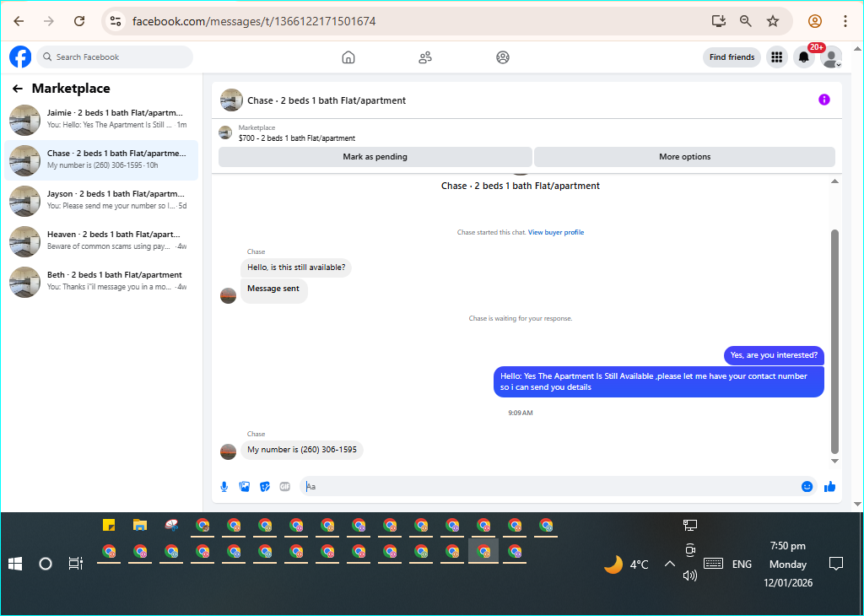Open the GIF picker icon
Screen dimensions: 864x616
click(x=285, y=487)
